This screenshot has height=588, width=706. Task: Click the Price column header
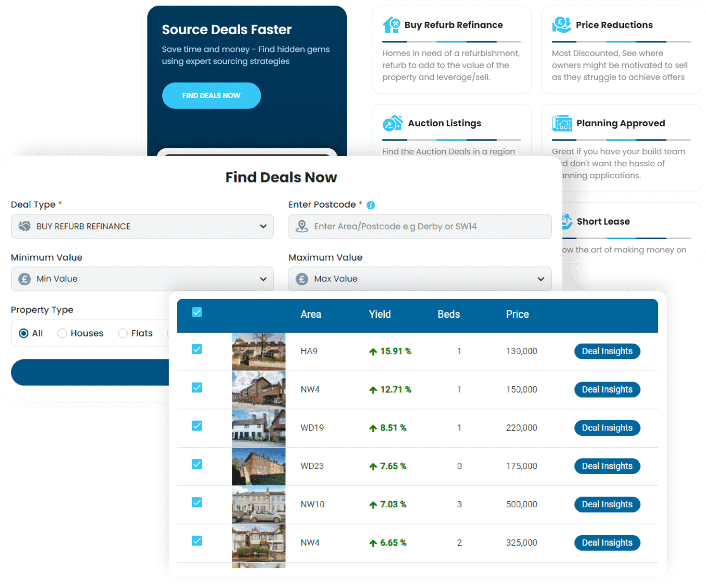point(517,314)
